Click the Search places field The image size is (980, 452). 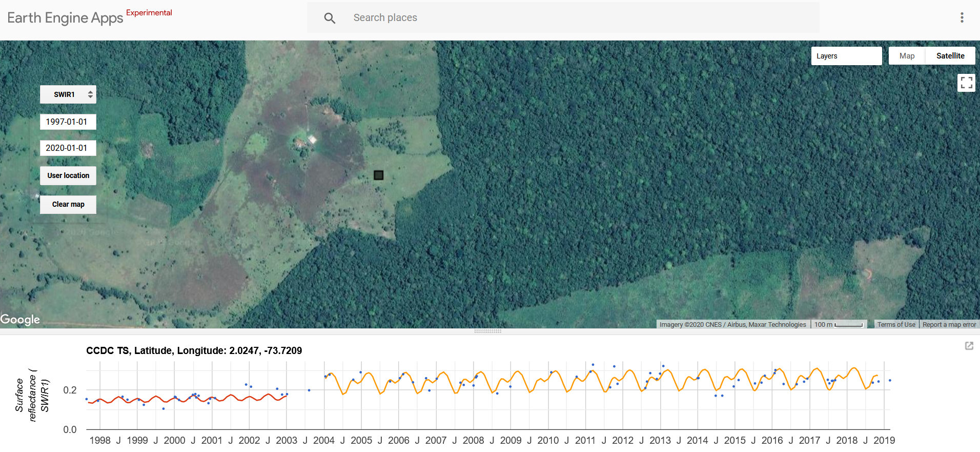pos(564,18)
